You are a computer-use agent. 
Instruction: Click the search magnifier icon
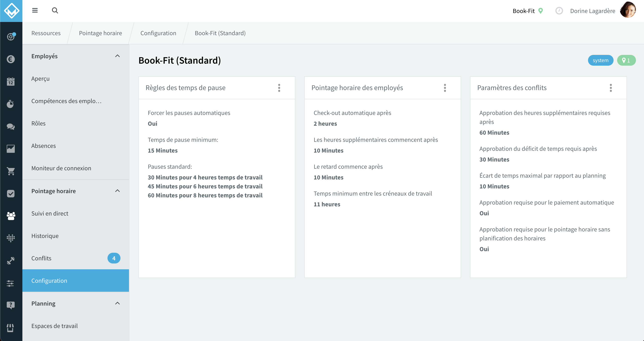[55, 10]
